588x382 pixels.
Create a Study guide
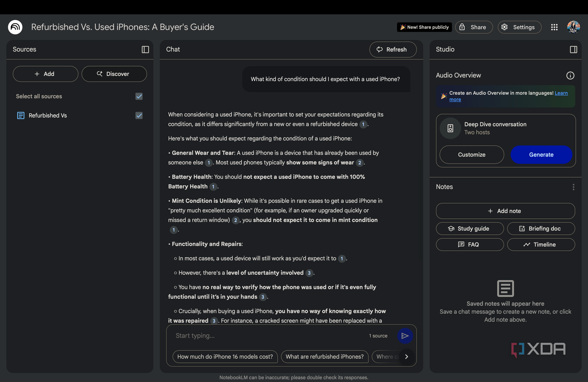point(470,229)
